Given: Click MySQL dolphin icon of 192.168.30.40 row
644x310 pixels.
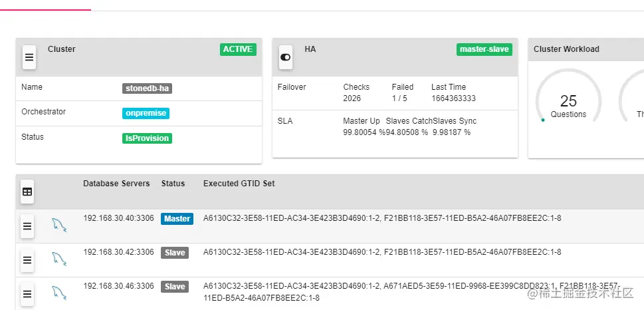Looking at the screenshot, I should point(59,225).
